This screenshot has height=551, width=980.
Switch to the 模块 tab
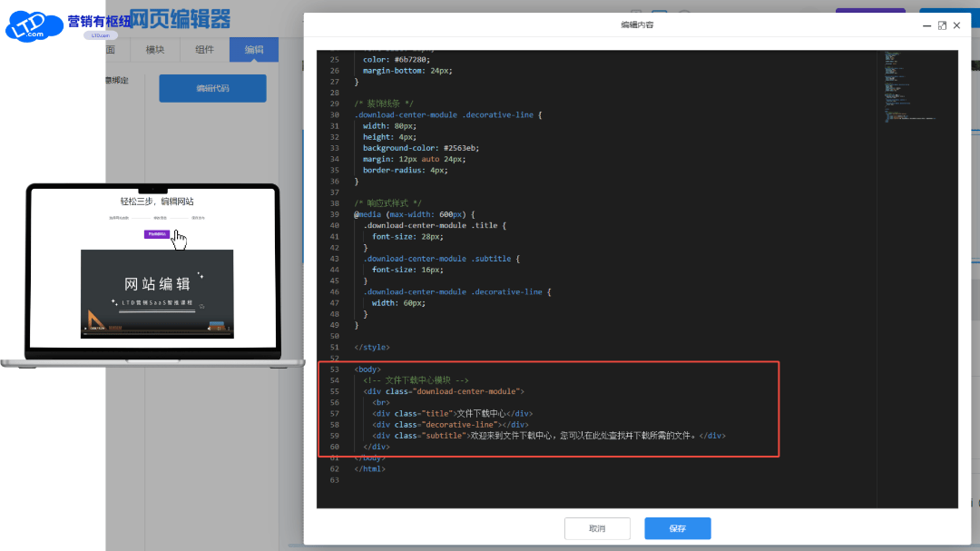coord(155,49)
